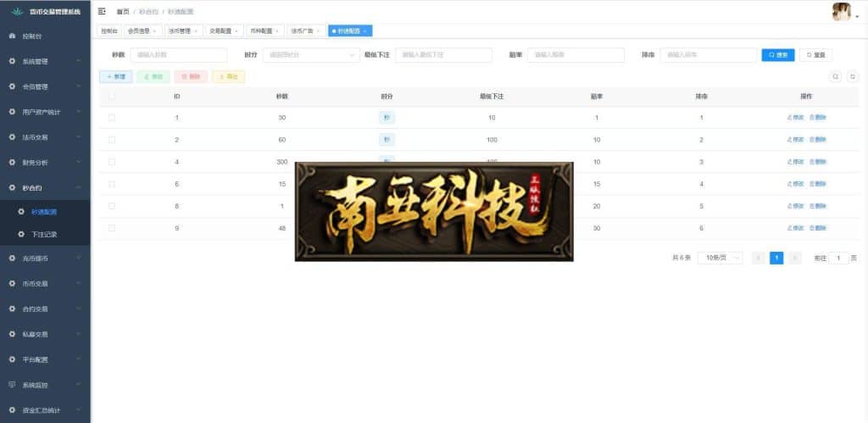Switch to the 控制台 tab
The width and height of the screenshot is (868, 423).
click(109, 31)
